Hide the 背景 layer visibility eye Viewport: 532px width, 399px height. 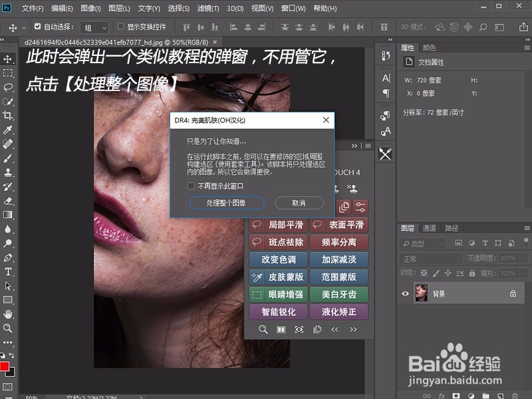tap(405, 293)
